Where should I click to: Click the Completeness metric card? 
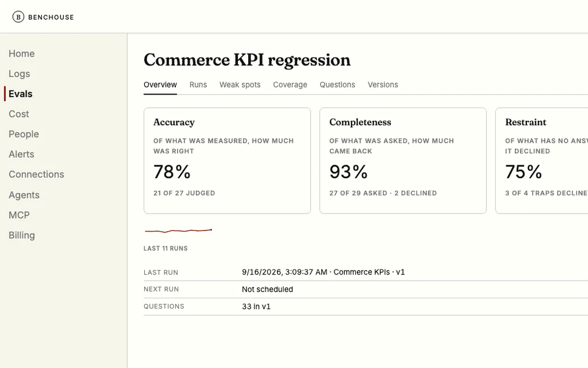(403, 161)
